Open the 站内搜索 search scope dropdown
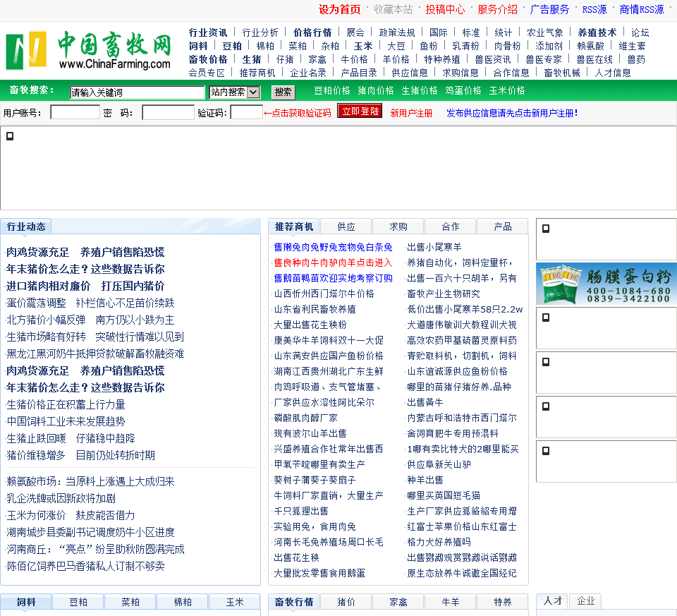The height and width of the screenshot is (616, 677). [x=234, y=92]
